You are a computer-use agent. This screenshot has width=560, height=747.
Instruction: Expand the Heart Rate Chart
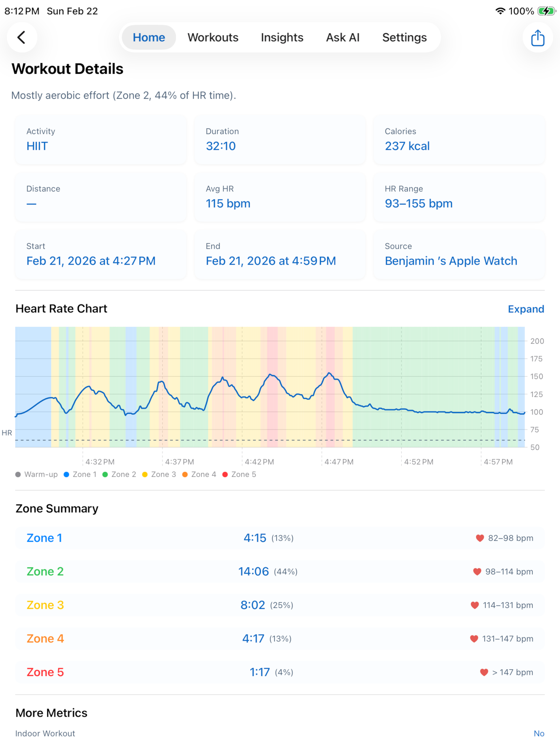526,309
